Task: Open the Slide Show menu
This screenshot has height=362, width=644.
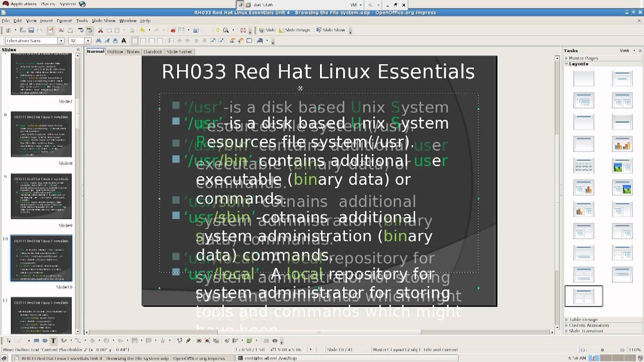Action: (x=103, y=21)
